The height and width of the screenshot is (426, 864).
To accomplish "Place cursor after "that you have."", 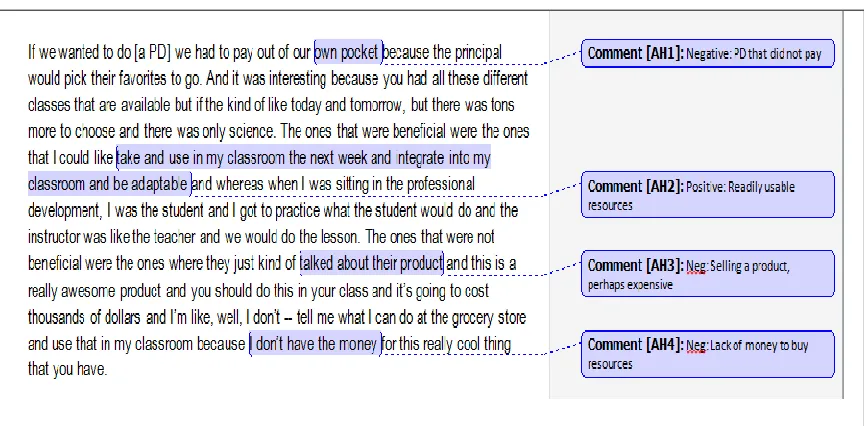I will click(107, 370).
